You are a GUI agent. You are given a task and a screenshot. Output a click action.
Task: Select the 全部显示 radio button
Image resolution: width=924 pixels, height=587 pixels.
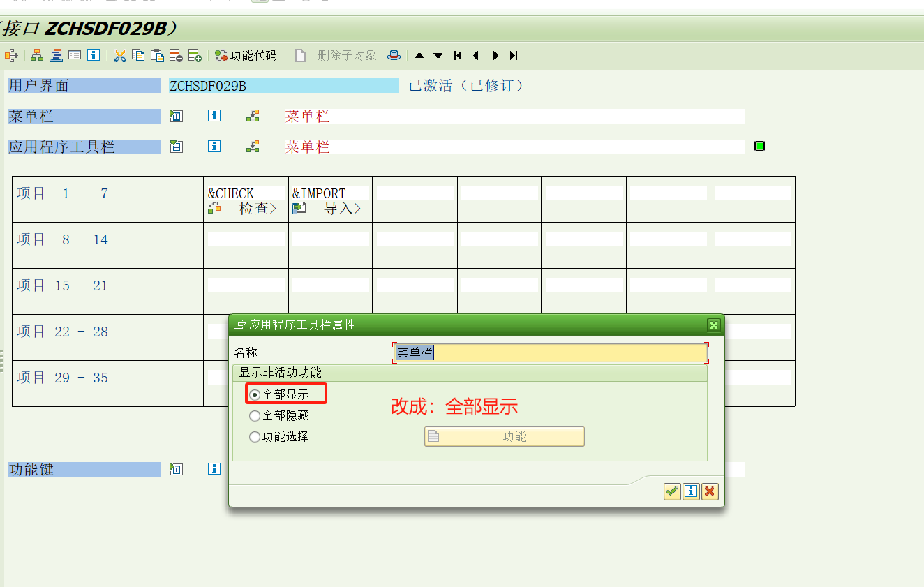pos(255,395)
